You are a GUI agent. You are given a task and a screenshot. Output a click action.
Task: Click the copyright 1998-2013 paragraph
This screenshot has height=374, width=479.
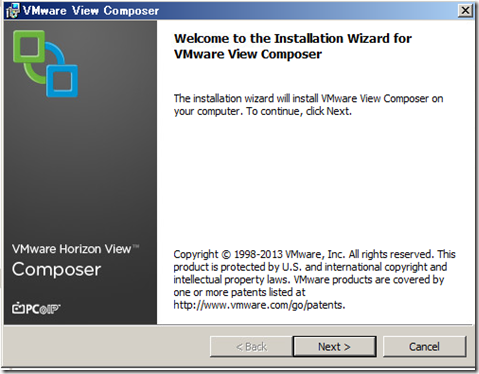[314, 279]
